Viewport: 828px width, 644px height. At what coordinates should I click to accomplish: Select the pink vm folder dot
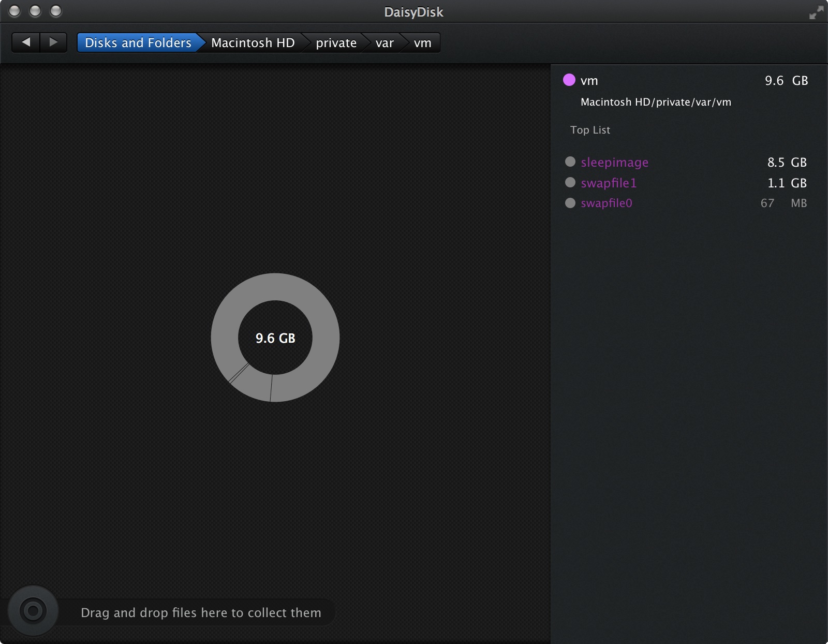(x=569, y=80)
